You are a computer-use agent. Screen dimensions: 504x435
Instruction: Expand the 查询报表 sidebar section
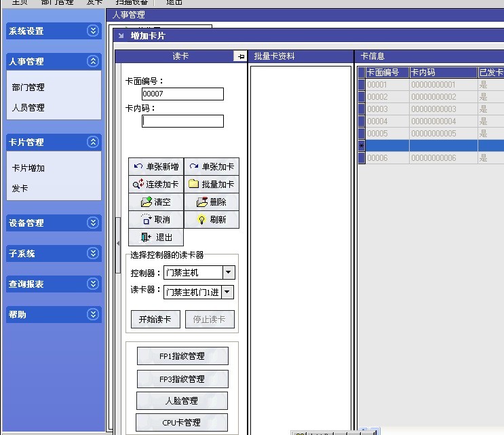click(x=93, y=284)
